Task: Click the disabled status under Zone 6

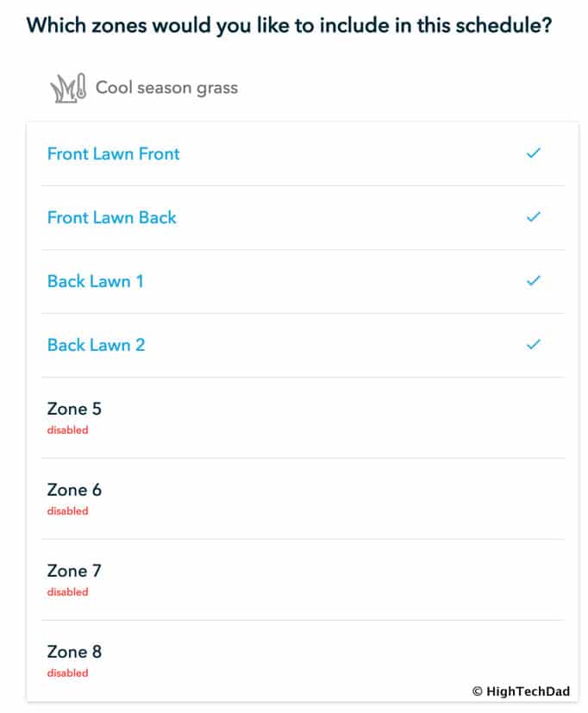Action: coord(67,511)
